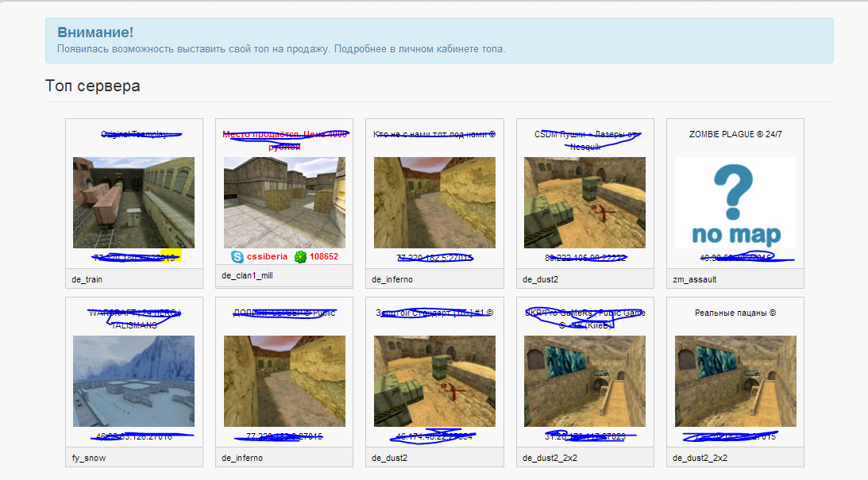
Task: Click the ICQ number 108652
Action: click(x=324, y=256)
